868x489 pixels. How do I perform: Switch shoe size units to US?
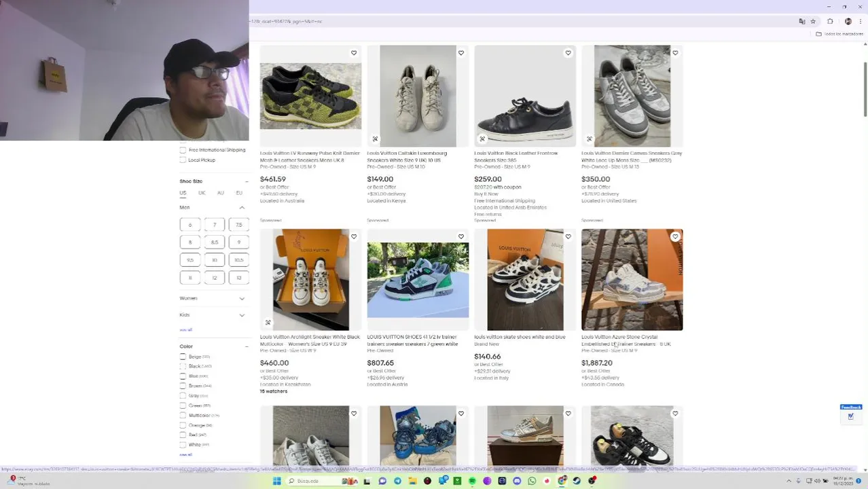tap(183, 193)
